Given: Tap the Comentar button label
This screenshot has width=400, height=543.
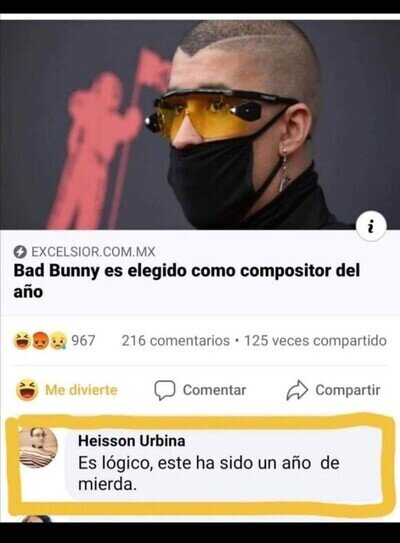Looking at the screenshot, I should 214,390.
